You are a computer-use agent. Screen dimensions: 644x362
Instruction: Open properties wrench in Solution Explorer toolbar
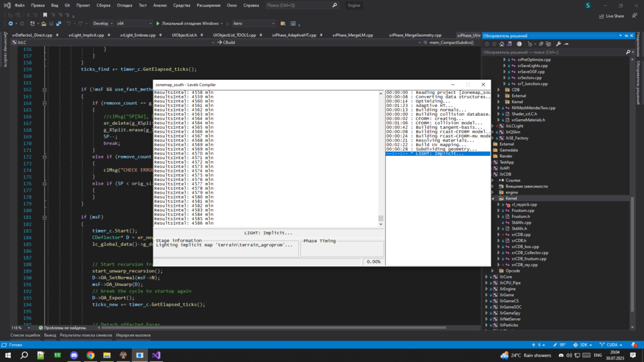pyautogui.click(x=558, y=44)
